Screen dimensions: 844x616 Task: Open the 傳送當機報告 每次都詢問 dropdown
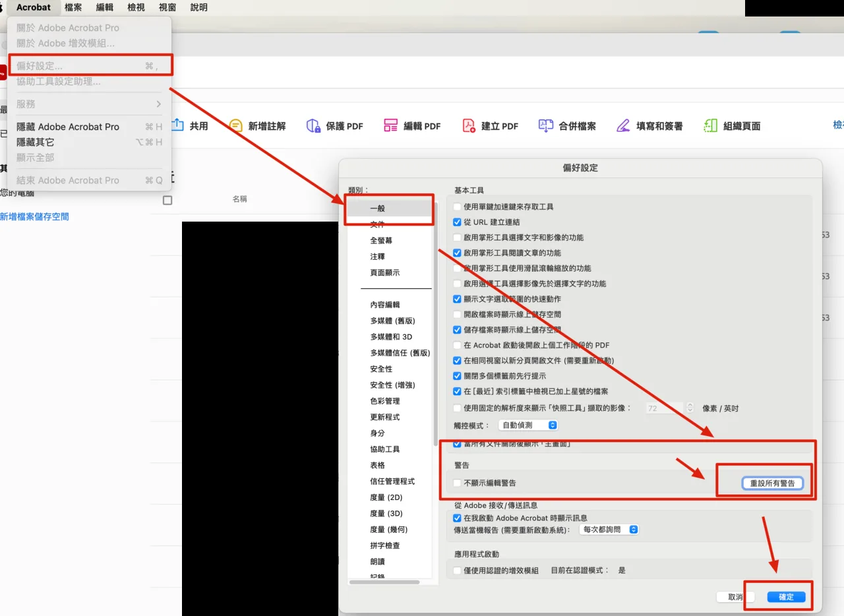[x=609, y=530]
